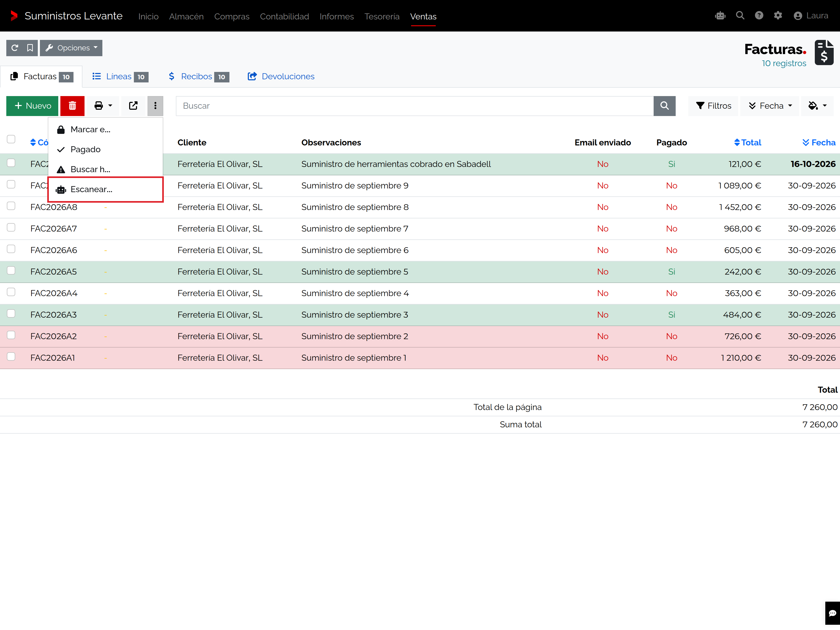Click into the Buscar search field
Viewport: 840px width, 630px height.
(x=415, y=106)
